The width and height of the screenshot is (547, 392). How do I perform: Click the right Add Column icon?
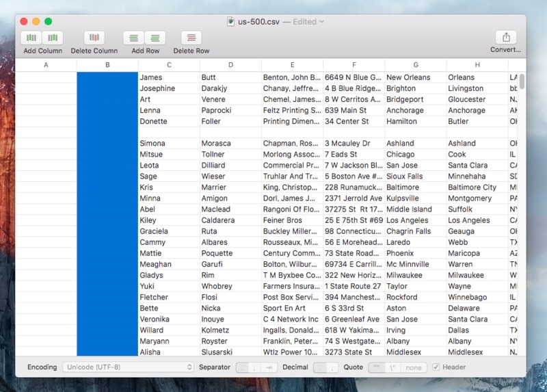tap(53, 38)
